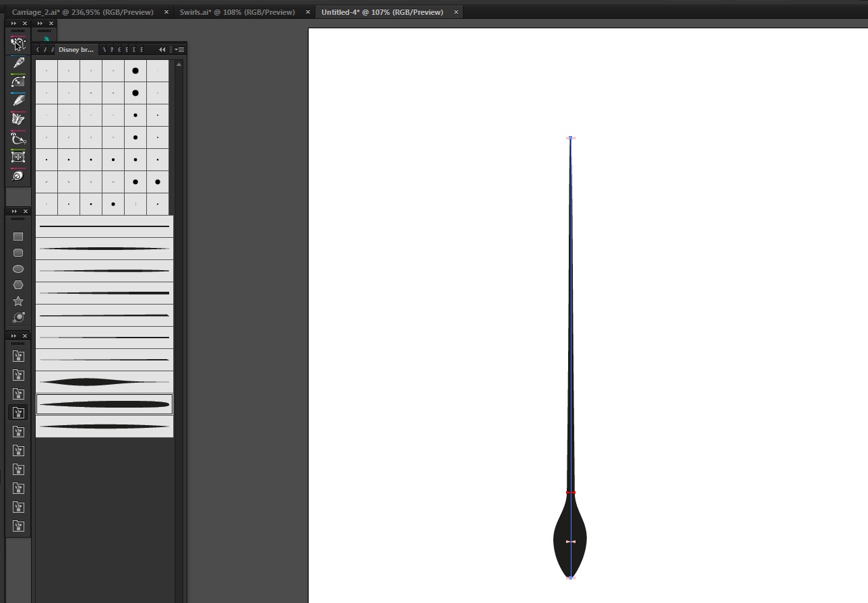Pick the brush stroke bulging on the left
The height and width of the screenshot is (603, 868).
coord(104,382)
